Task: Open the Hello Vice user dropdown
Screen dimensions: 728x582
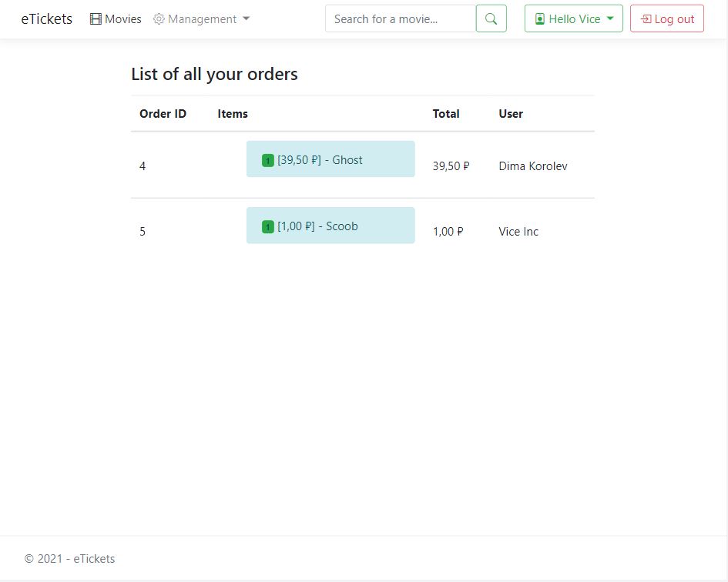Action: point(573,18)
